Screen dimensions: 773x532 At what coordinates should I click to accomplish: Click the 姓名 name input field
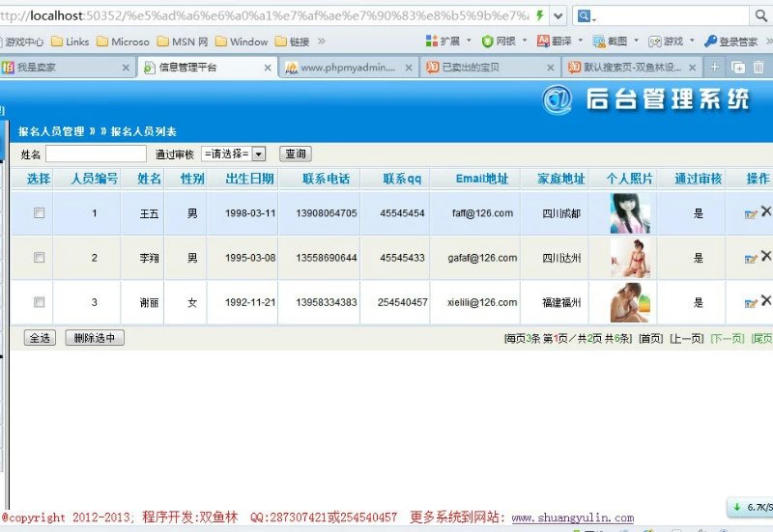tap(96, 154)
